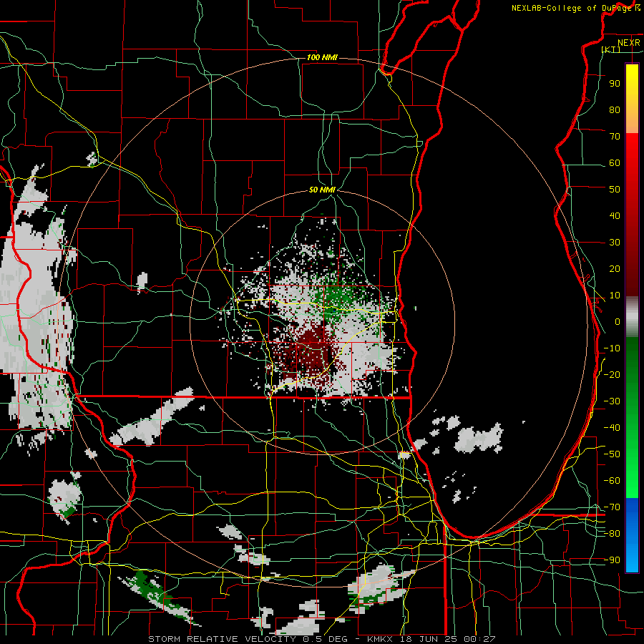Click the -40 value on the velocity scale

[x=612, y=428]
